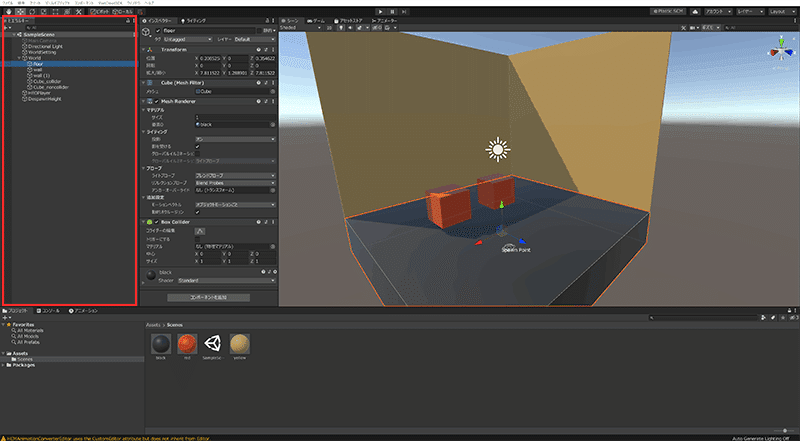Collapse the World object tree arrow
800x441 pixels.
pyautogui.click(x=19, y=58)
